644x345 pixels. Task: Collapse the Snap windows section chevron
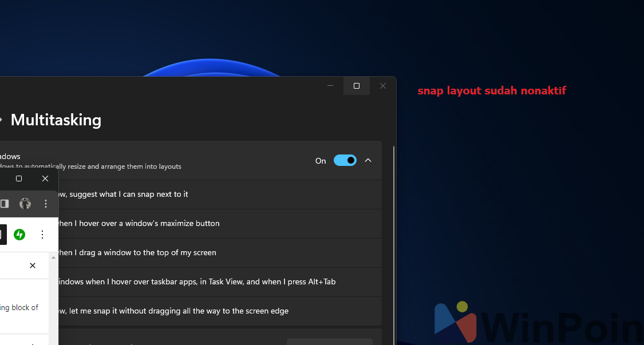coord(368,160)
